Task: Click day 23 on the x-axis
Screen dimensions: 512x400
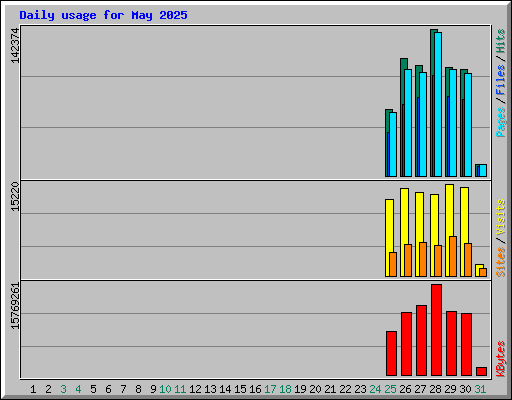Action: tap(360, 389)
